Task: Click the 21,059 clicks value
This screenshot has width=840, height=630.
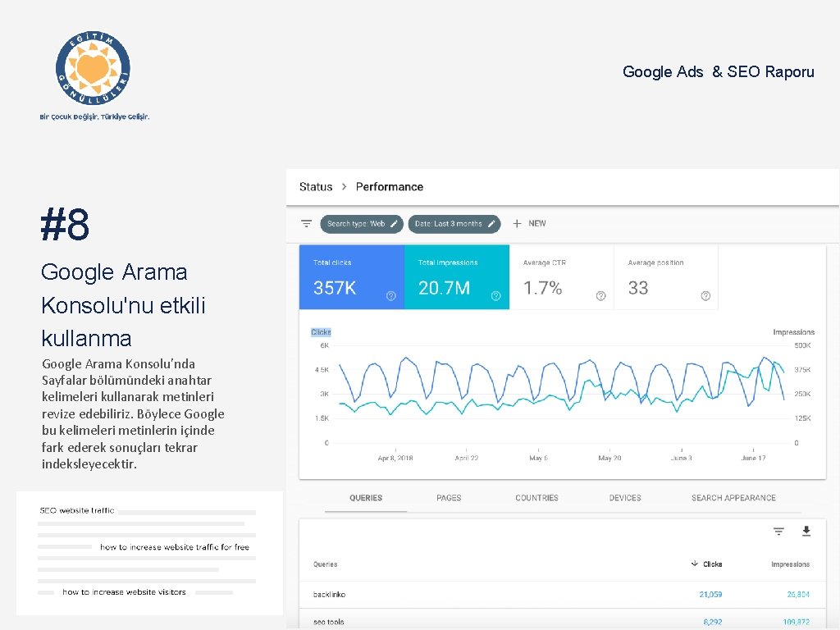Action: click(710, 595)
